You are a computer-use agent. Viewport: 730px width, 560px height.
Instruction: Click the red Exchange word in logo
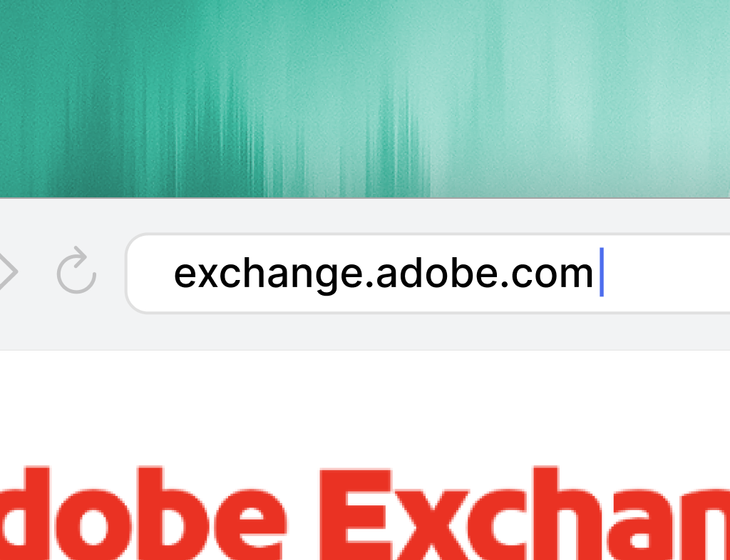point(525,512)
